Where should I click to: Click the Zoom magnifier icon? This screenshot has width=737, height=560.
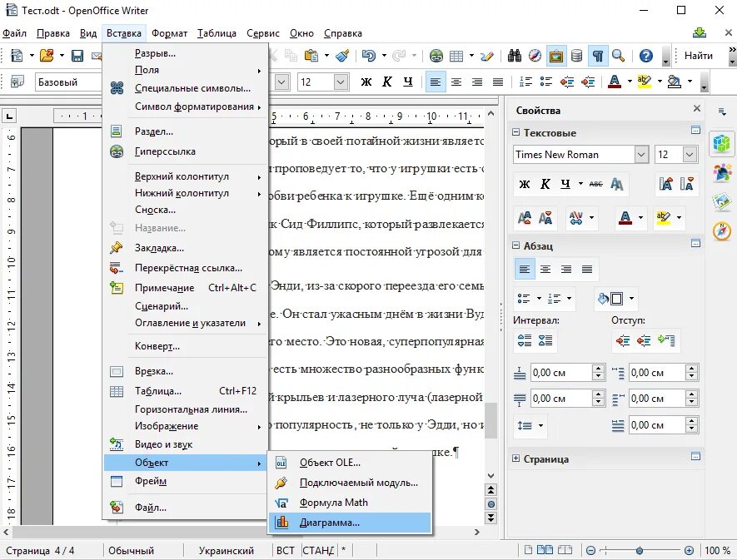pos(618,56)
